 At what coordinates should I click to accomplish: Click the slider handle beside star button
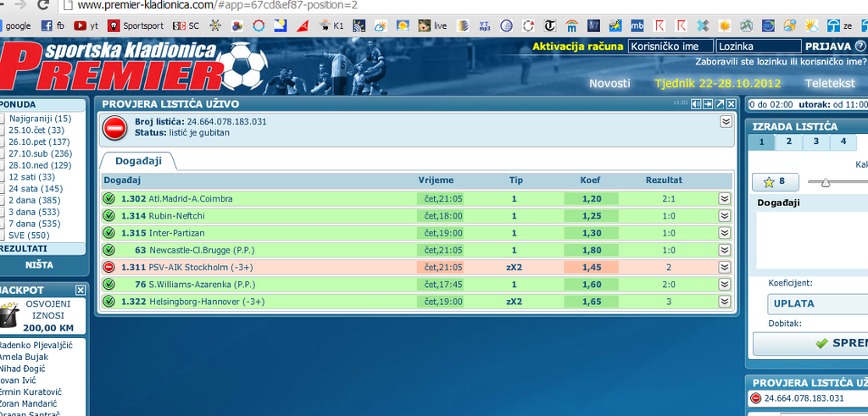tap(826, 182)
